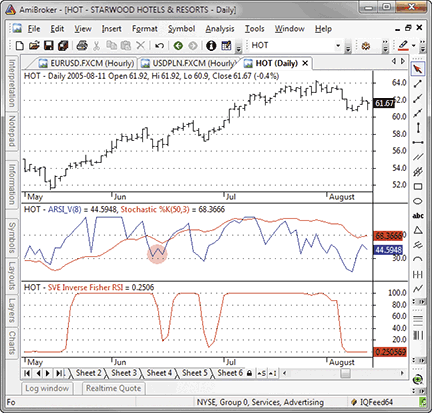The width and height of the screenshot is (432, 413).
Task: Click the Copy icon in toolbar
Action: coord(111,45)
